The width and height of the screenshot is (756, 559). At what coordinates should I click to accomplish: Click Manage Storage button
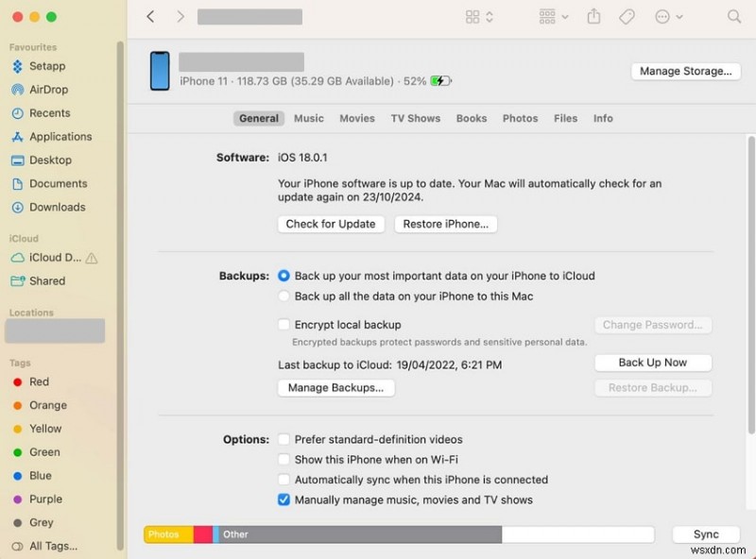click(x=686, y=72)
